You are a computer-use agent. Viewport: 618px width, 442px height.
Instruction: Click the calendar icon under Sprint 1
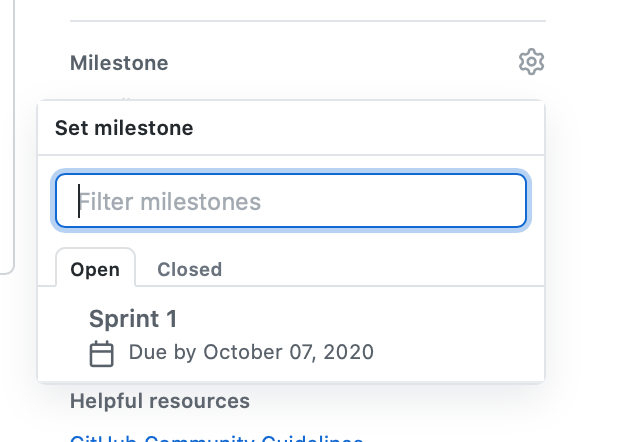click(102, 354)
